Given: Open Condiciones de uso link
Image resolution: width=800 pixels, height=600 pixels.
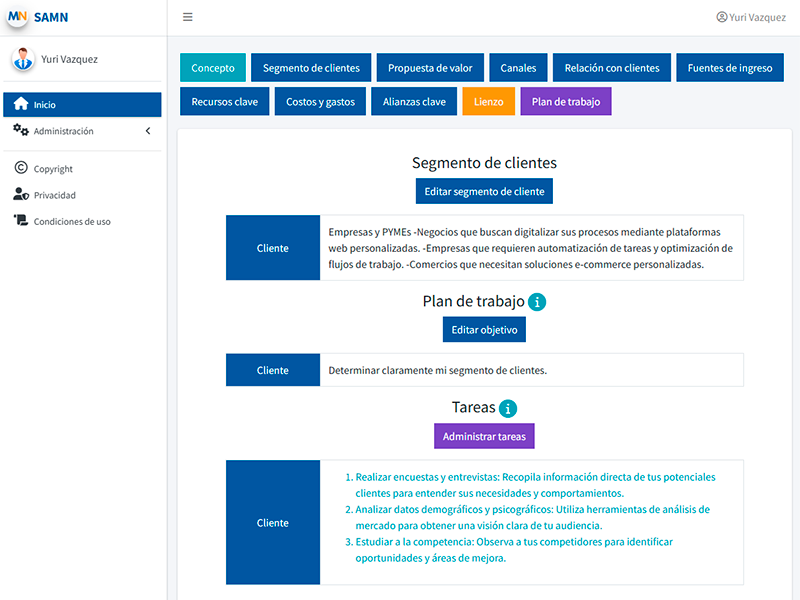Looking at the screenshot, I should tap(72, 221).
